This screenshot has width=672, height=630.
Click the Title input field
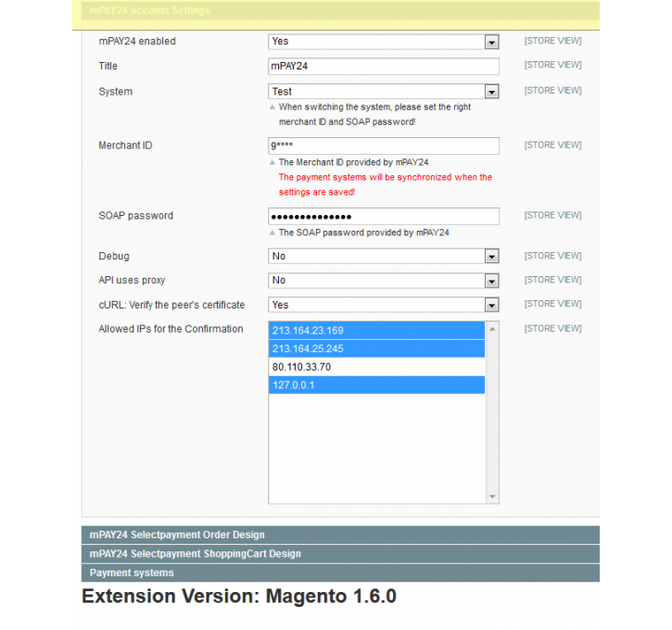383,67
